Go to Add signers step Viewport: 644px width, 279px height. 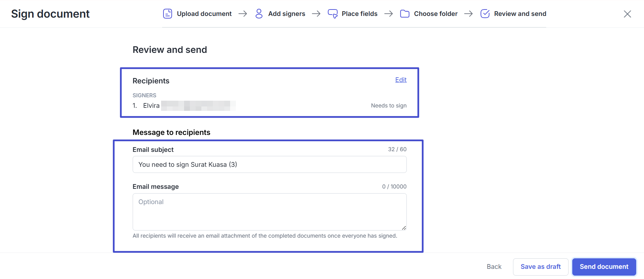[x=287, y=14]
